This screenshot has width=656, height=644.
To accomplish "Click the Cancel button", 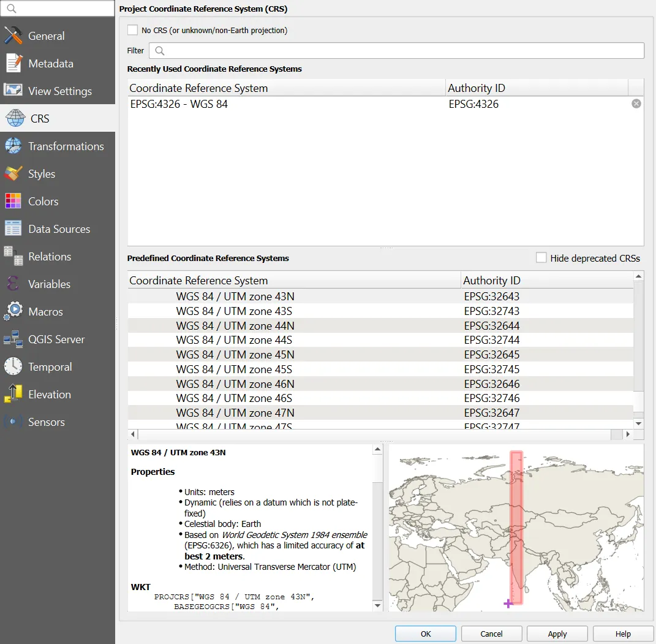I will [491, 634].
